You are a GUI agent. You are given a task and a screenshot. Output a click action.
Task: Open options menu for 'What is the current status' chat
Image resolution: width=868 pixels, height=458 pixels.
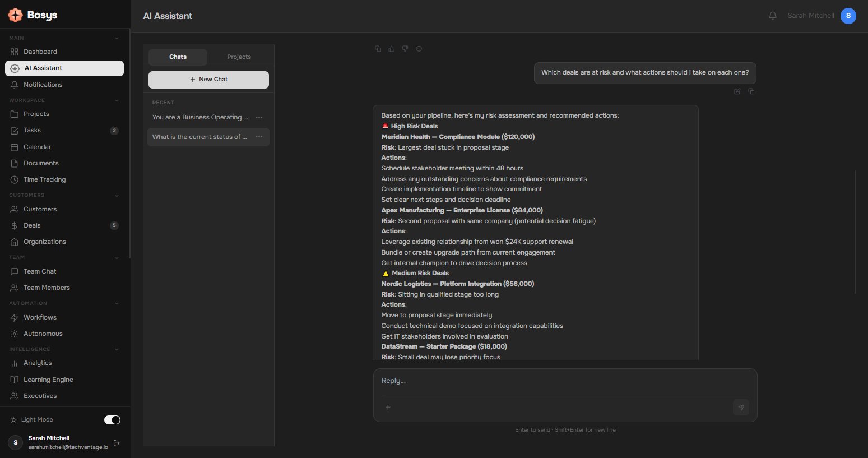coord(259,137)
